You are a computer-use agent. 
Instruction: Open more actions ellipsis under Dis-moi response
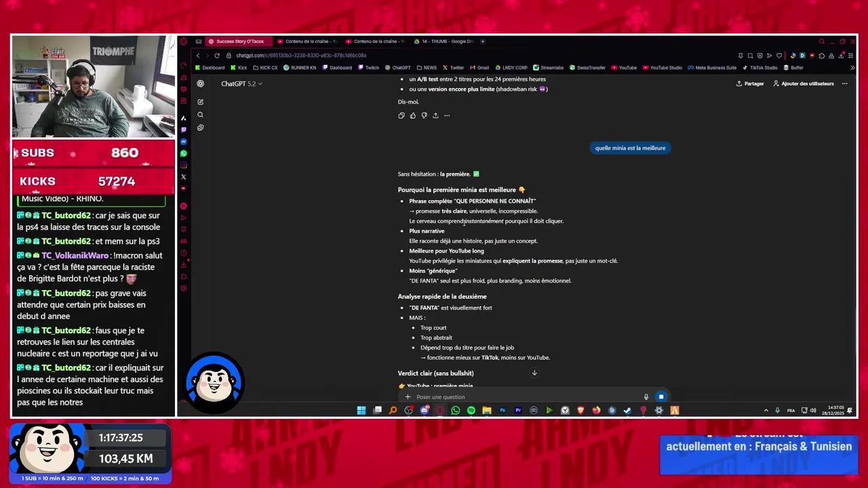[447, 115]
